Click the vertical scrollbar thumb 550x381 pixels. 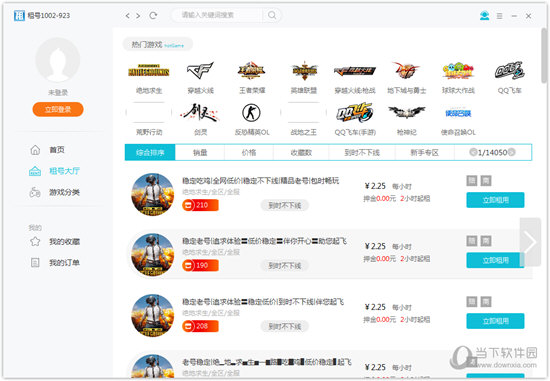click(x=544, y=55)
